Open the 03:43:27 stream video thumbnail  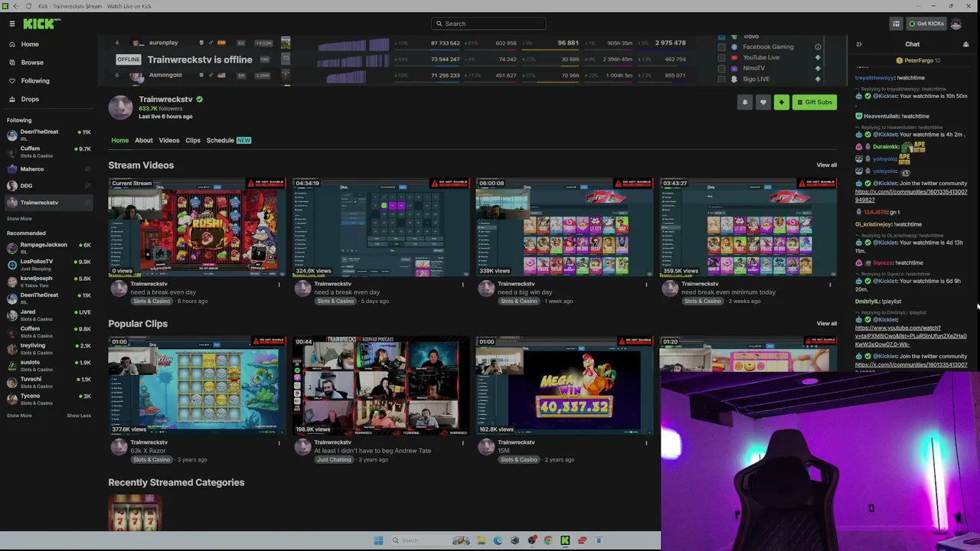[x=748, y=227]
